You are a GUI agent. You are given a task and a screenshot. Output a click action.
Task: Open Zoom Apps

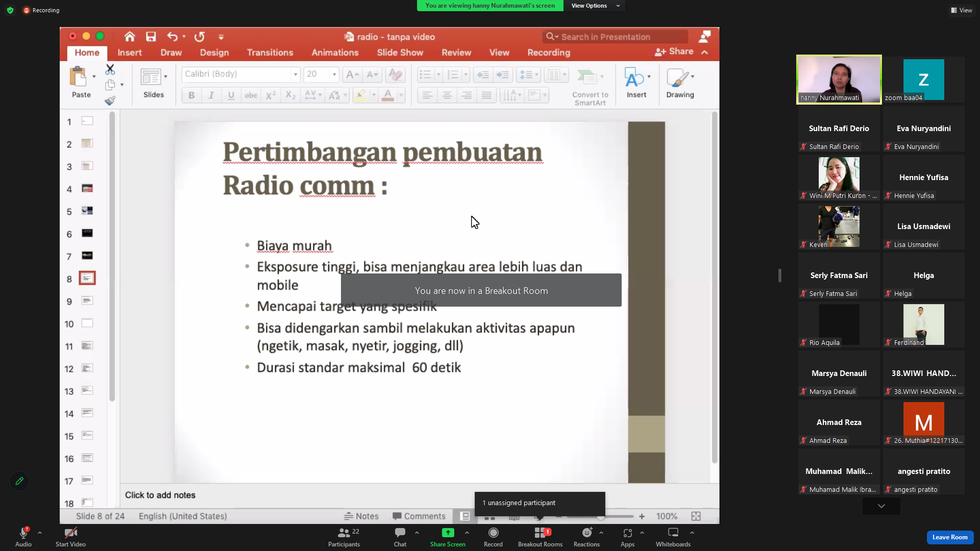tap(627, 537)
